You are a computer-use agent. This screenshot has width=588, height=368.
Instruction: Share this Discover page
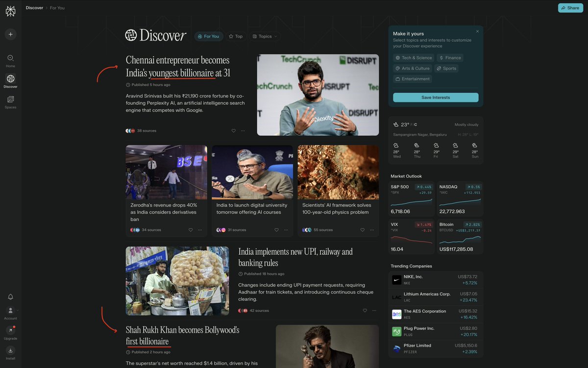[x=570, y=8]
